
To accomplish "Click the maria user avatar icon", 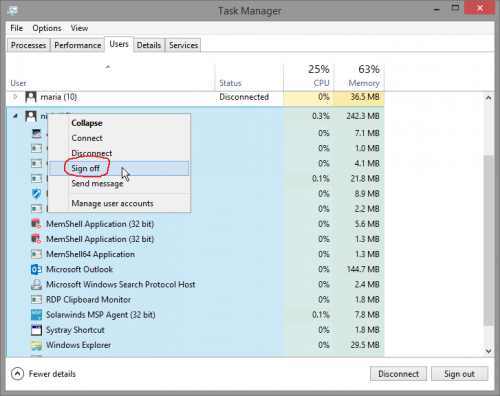I will point(31,97).
